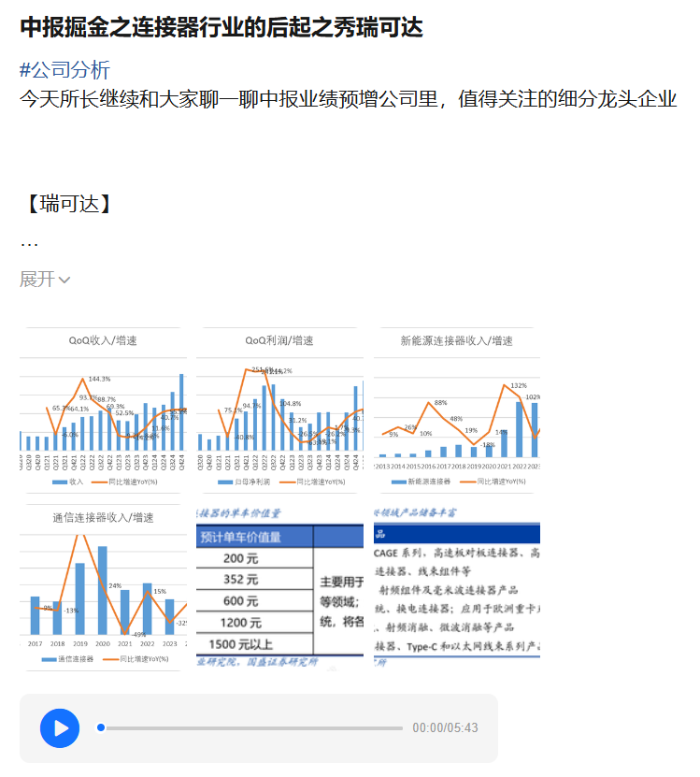Click the 【瑞可达】 heading text
This screenshot has height=777, width=700.
pos(69,204)
